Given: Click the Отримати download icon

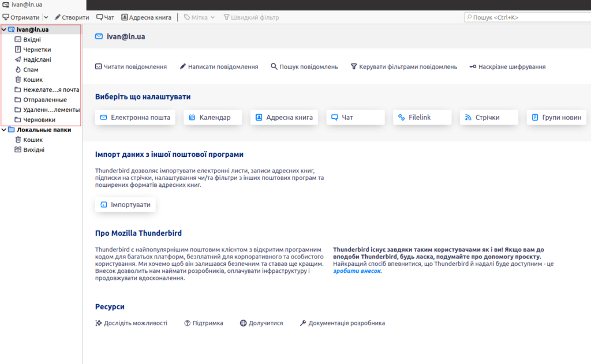Looking at the screenshot, I should coord(6,17).
